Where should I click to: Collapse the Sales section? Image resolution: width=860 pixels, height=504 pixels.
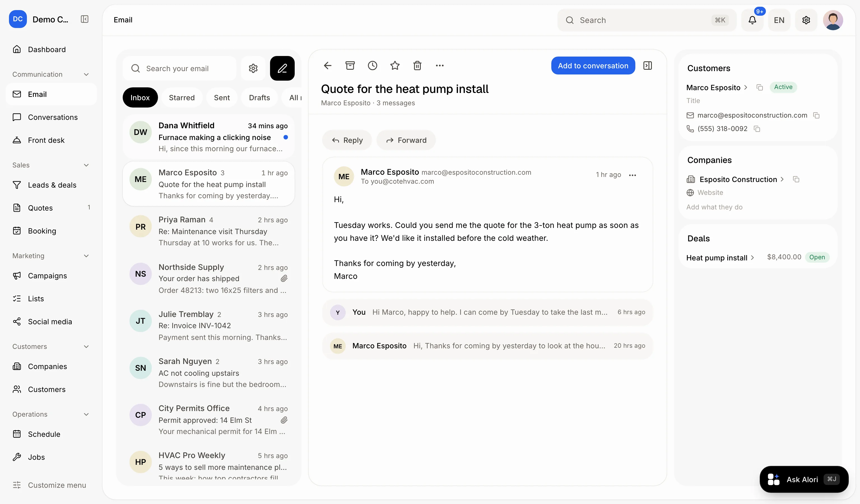pos(86,165)
